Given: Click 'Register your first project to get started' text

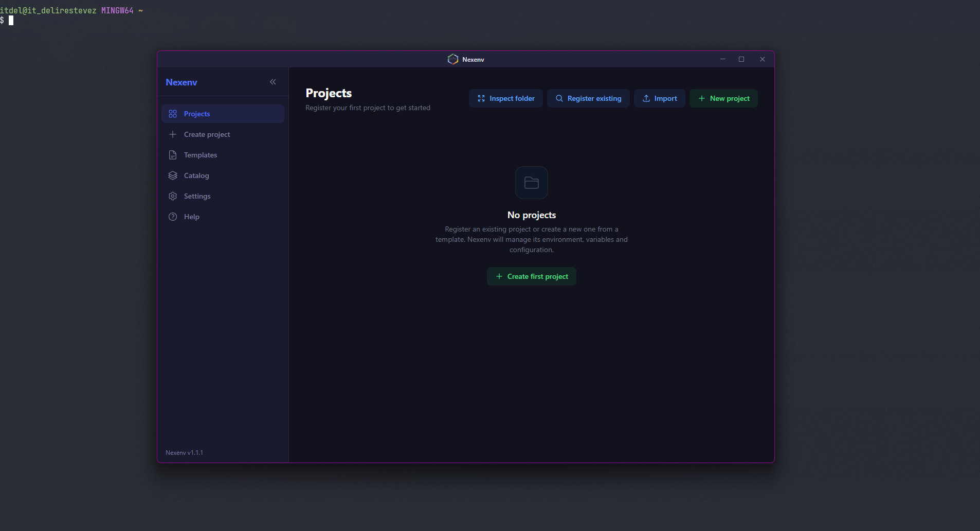Looking at the screenshot, I should point(368,108).
